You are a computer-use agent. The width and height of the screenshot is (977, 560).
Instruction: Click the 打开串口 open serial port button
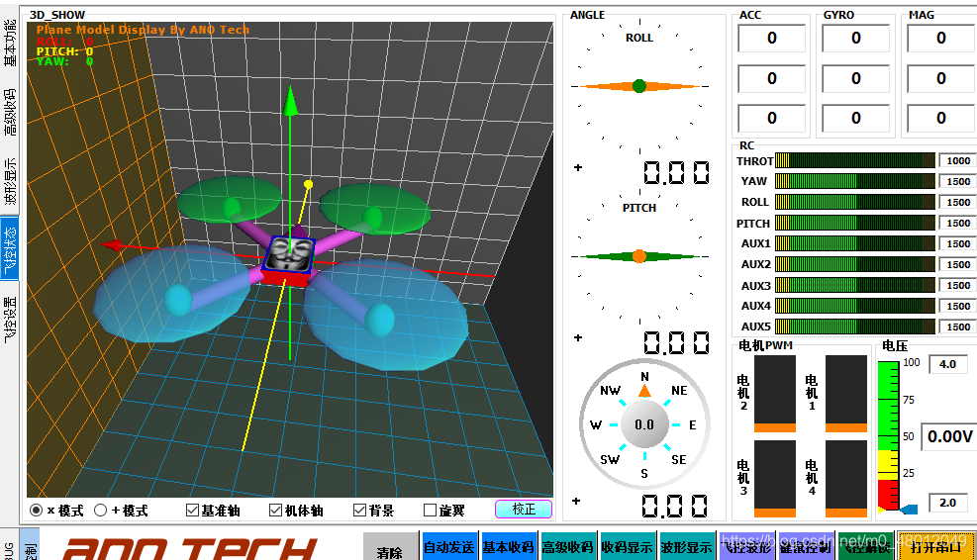[x=934, y=546]
